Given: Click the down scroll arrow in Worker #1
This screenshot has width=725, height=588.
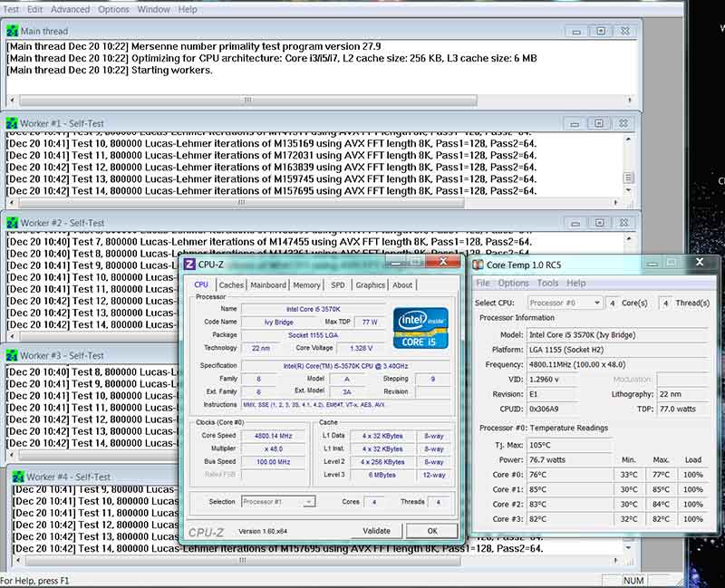Looking at the screenshot, I should [x=628, y=190].
